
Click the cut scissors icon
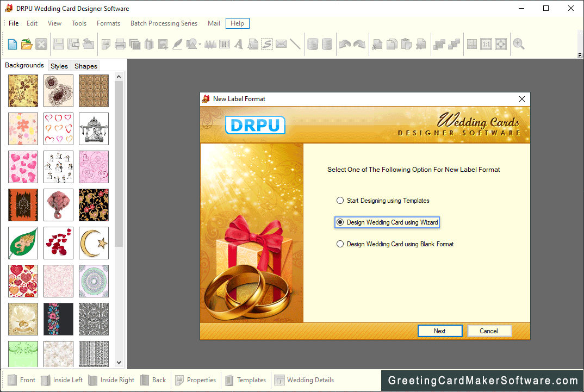pos(377,44)
